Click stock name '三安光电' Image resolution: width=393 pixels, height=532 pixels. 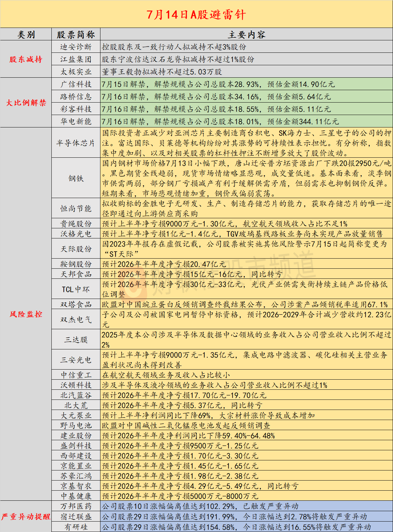(76, 360)
